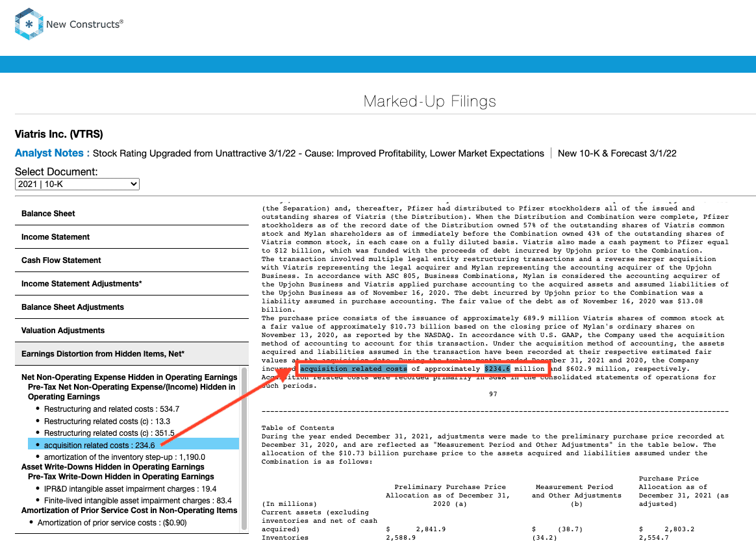Image resolution: width=756 pixels, height=541 pixels.
Task: Click the Select Document: label
Action: click(x=57, y=171)
